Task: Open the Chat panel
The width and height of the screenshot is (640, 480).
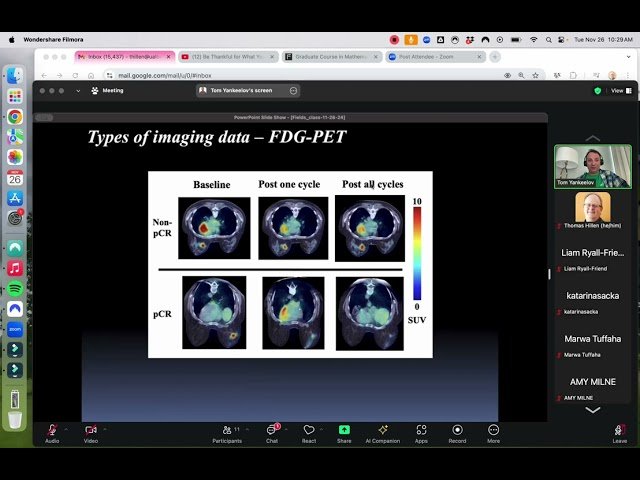Action: click(x=272, y=430)
